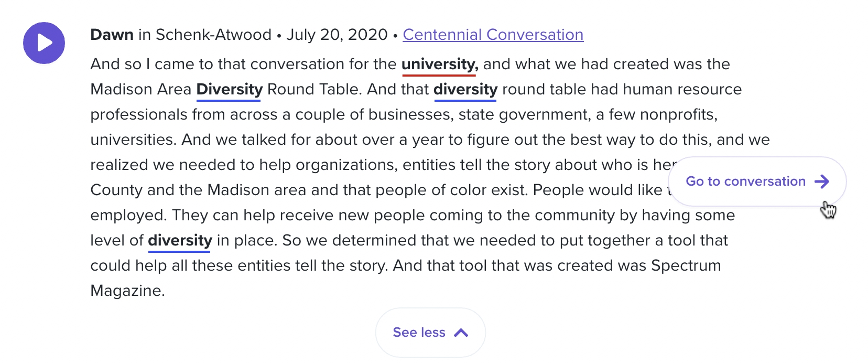This screenshot has height=363, width=868.
Task: Click the highlighted word university
Action: 440,65
